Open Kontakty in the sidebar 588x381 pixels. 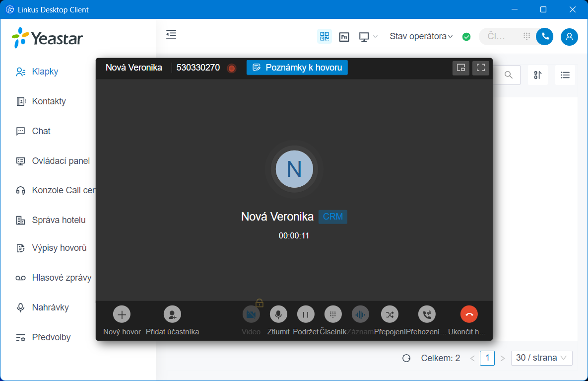[x=49, y=101]
